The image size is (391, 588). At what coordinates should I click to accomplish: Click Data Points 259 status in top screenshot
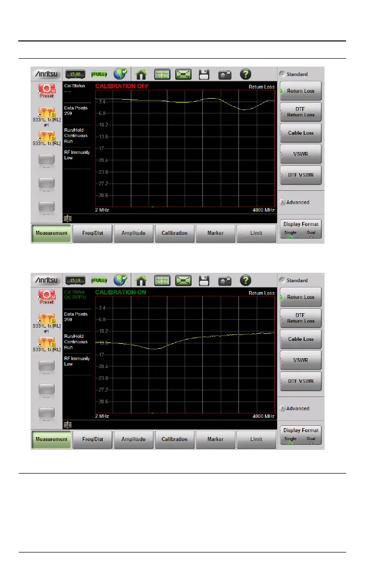(x=77, y=110)
